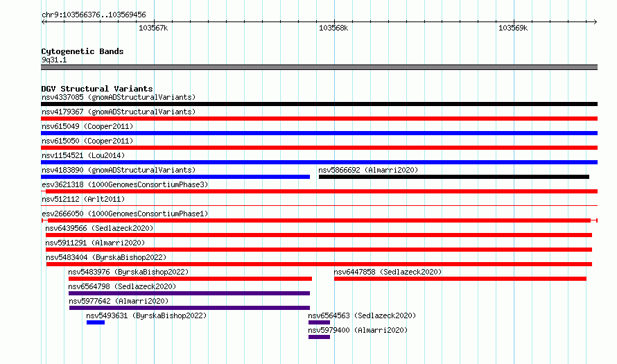Click the red bar for nsv5483404
This screenshot has height=364, width=617.
pyautogui.click(x=319, y=264)
